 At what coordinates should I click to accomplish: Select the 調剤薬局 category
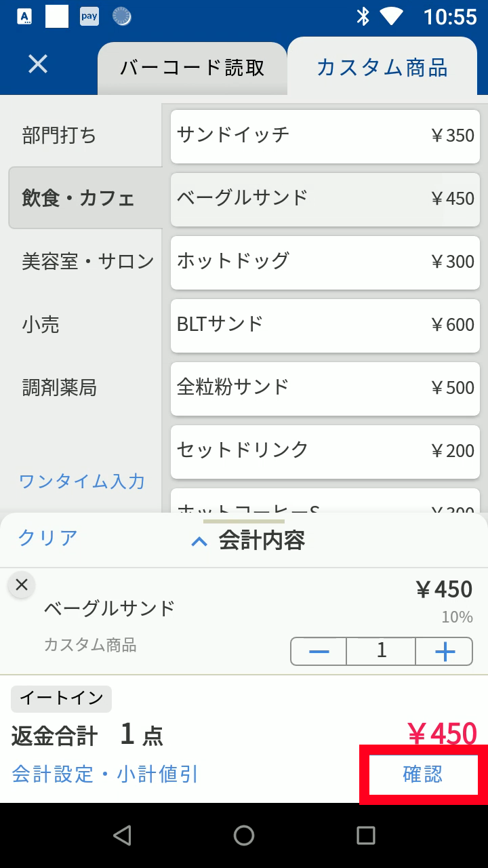point(60,388)
